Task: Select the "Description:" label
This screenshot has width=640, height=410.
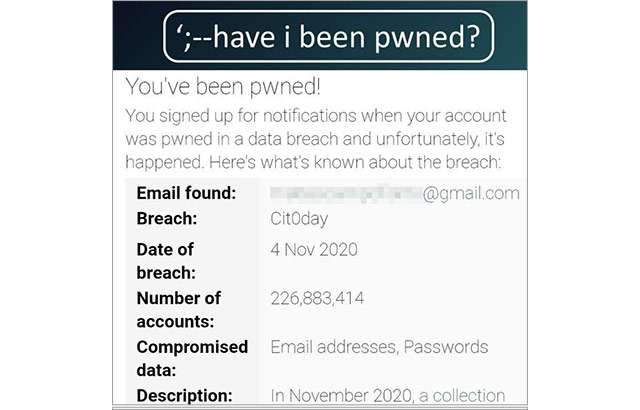Action: coord(184,396)
